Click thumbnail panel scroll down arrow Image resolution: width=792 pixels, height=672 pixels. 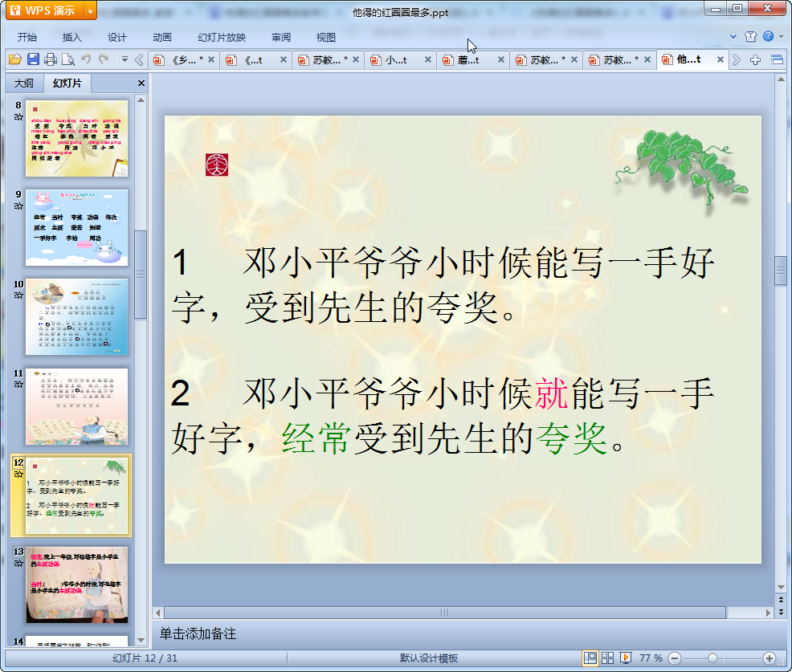pyautogui.click(x=141, y=640)
